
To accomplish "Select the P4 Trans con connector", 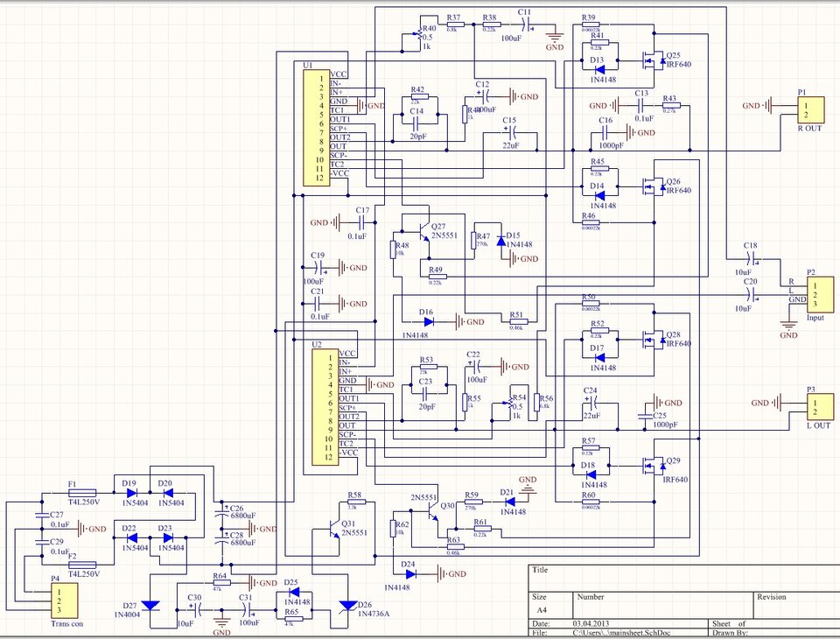I will point(64,601).
